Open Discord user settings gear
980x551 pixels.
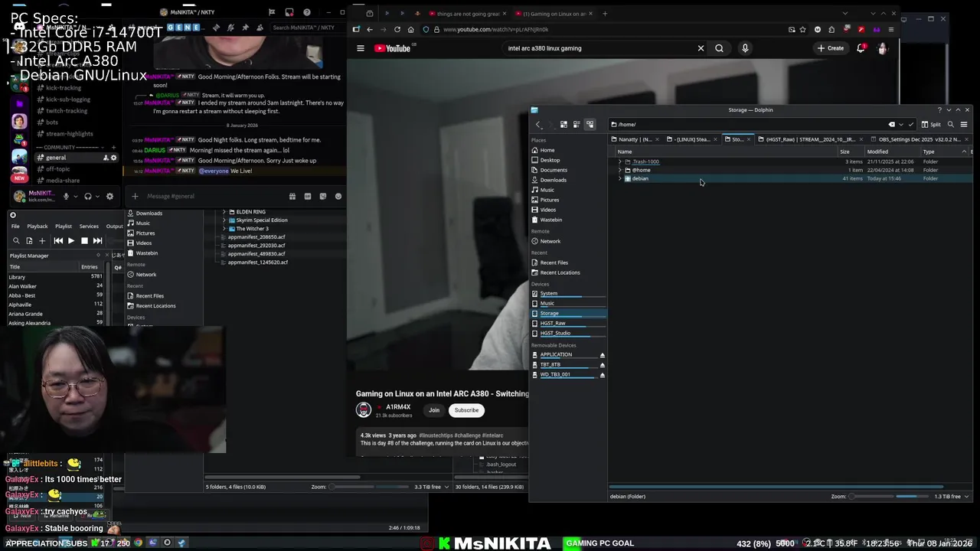(109, 196)
